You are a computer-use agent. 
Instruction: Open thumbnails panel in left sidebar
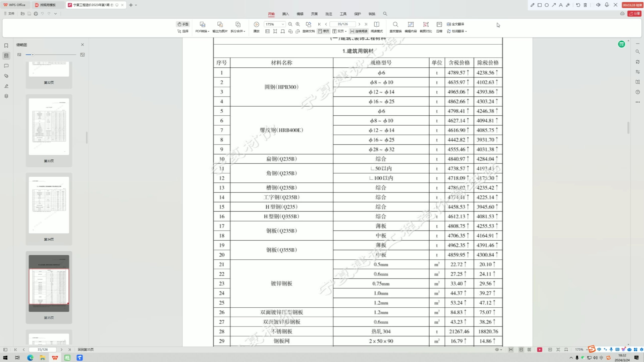(6, 56)
